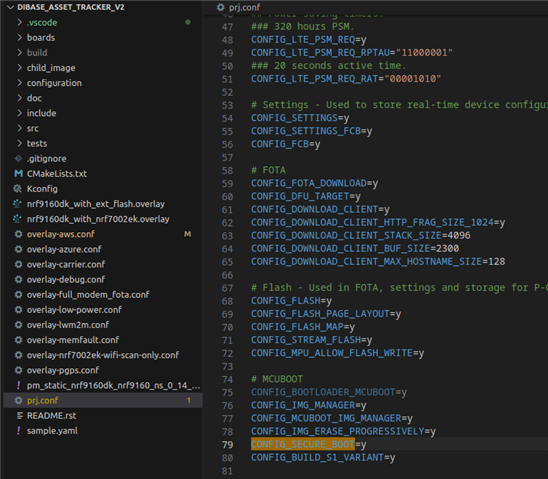Viewport: 548px width, 479px height.
Task: Expand the src folder
Action: [x=20, y=128]
